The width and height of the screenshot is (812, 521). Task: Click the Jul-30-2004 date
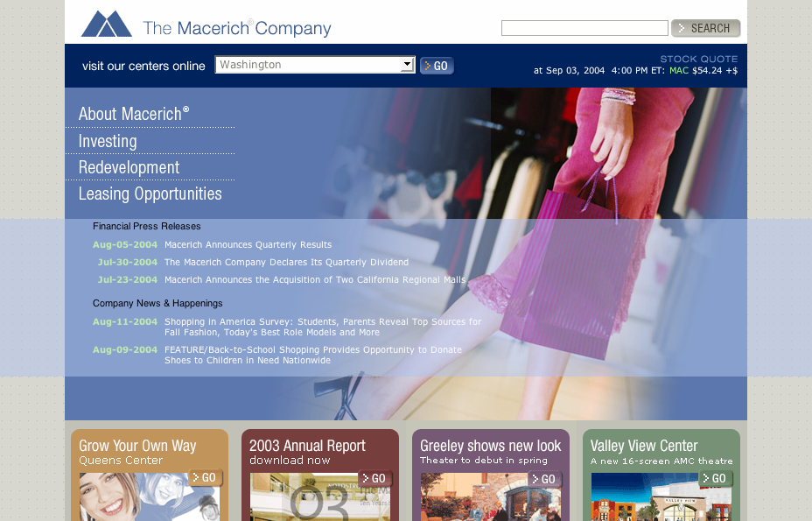click(x=128, y=263)
